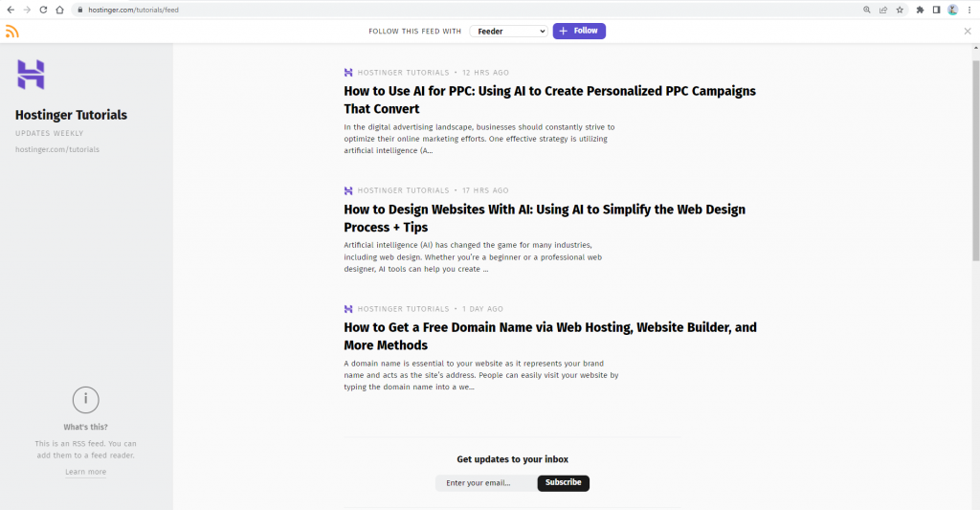Bookmark this page with the star icon

[x=900, y=10]
